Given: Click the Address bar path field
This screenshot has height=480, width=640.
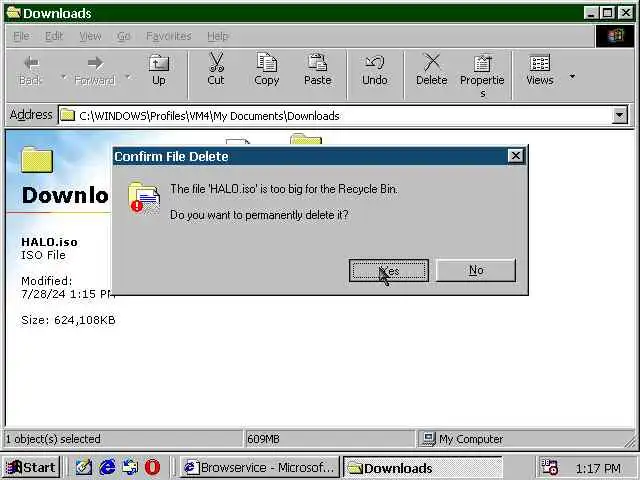Looking at the screenshot, I should (335, 116).
